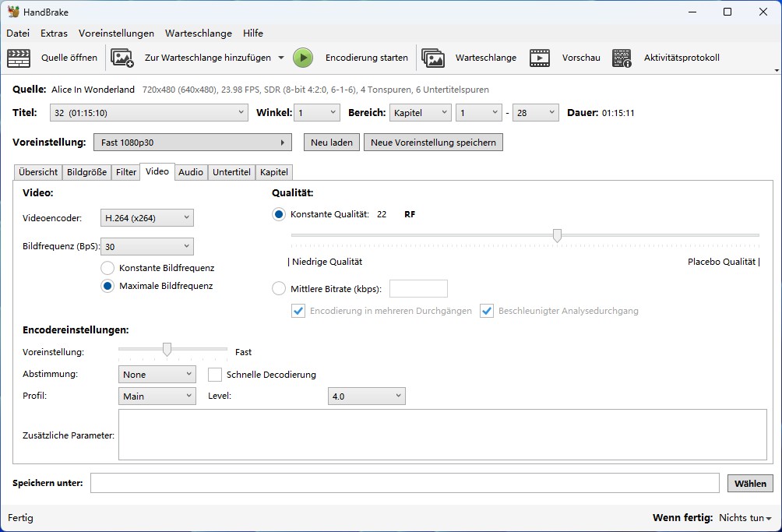
Task: Expand toolbar overflow arrow at far right
Action: [x=777, y=70]
